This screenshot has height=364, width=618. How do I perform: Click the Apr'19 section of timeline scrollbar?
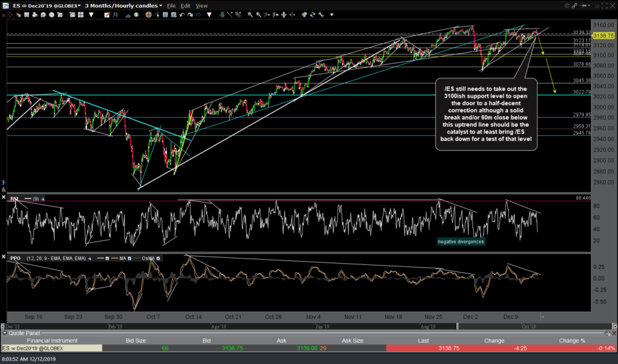pyautogui.click(x=218, y=327)
